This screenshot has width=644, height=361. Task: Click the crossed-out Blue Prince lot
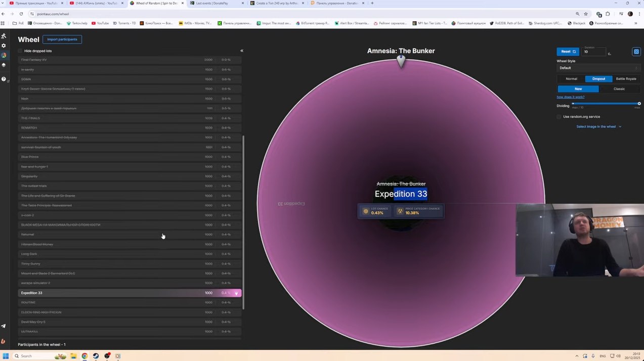pos(130,157)
